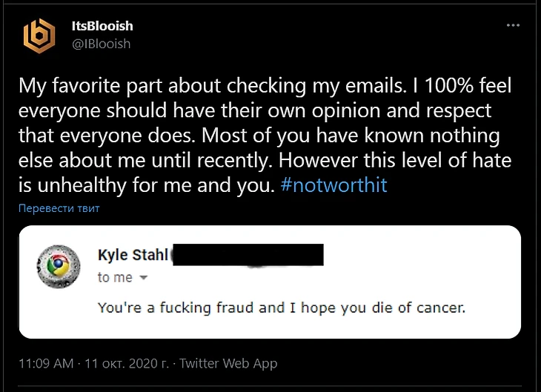Click the "Twitter Web App" source label
The image size is (541, 392).
pos(228,363)
